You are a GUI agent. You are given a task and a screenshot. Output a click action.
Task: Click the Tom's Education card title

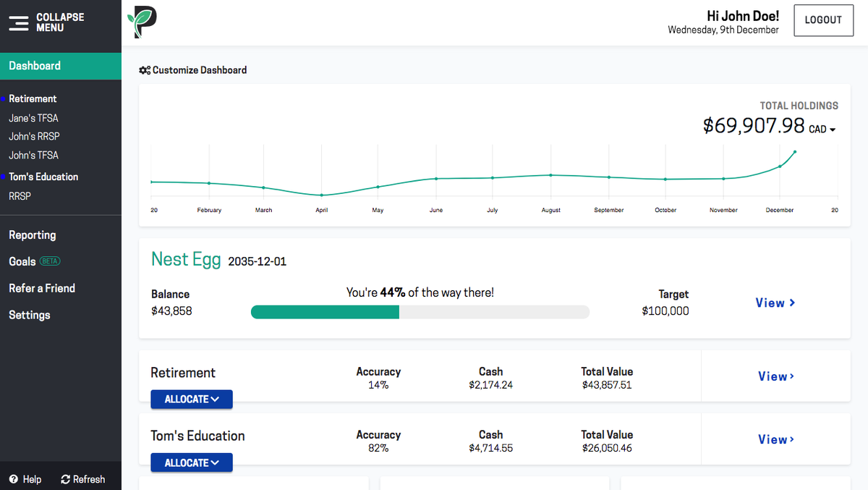coord(197,436)
